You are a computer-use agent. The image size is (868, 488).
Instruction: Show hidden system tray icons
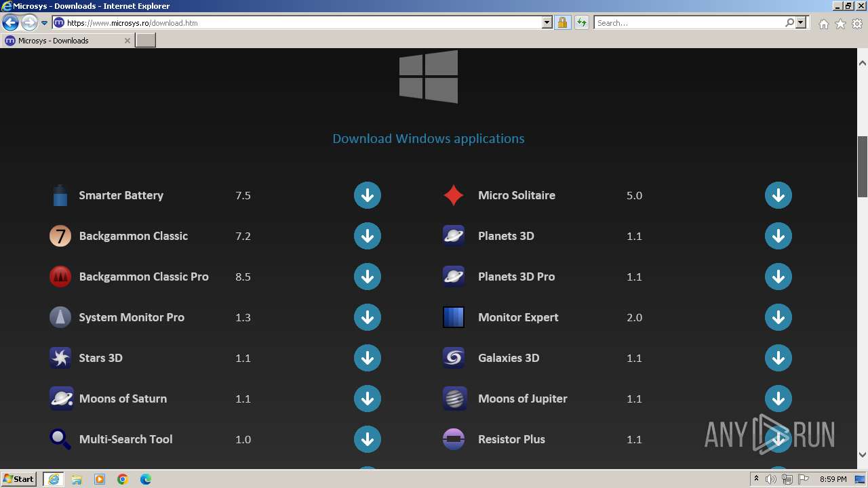[756, 479]
